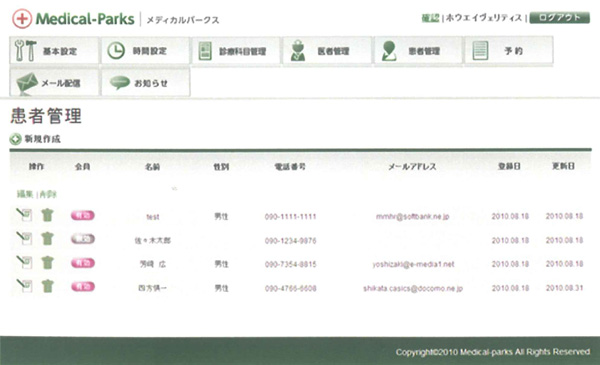Click メールアドレス column header
This screenshot has height=365, width=600.
pos(412,166)
